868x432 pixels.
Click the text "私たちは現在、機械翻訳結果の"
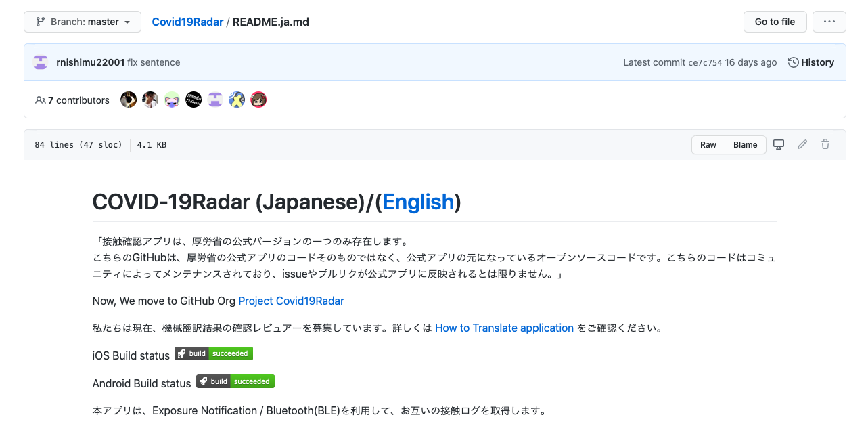click(262, 328)
